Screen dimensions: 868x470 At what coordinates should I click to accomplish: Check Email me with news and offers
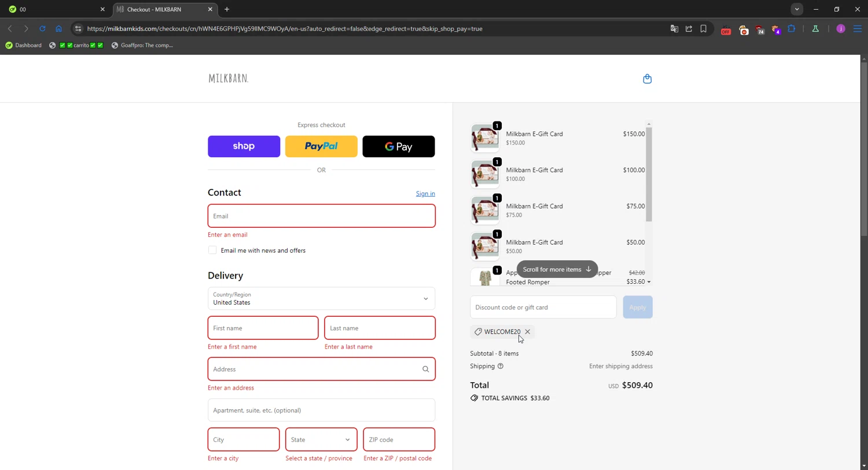pyautogui.click(x=212, y=250)
